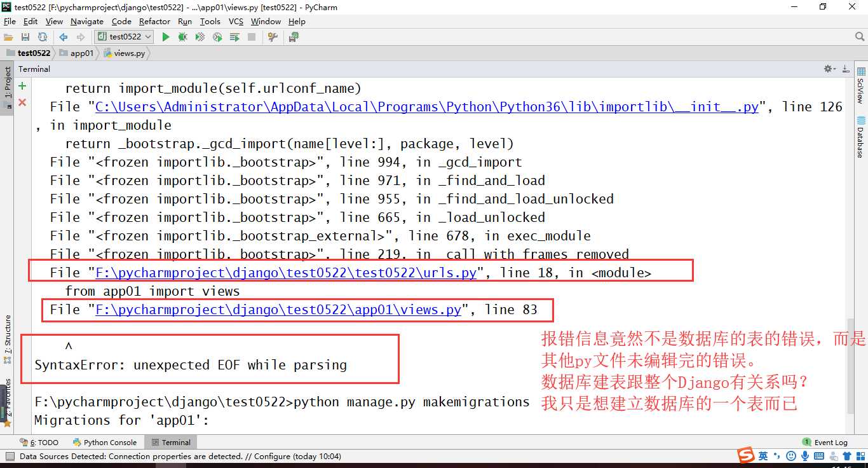Open the Refactor menu
This screenshot has width=868, height=468.
coord(154,21)
